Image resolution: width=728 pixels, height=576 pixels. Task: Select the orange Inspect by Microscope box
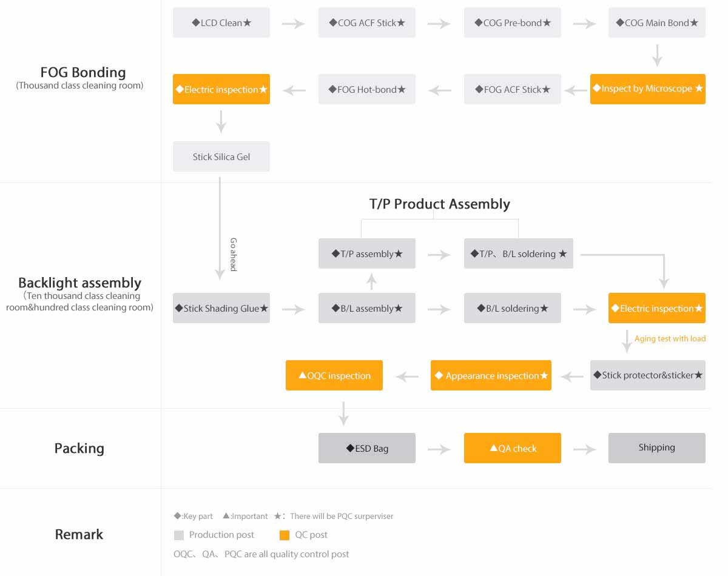click(x=648, y=89)
